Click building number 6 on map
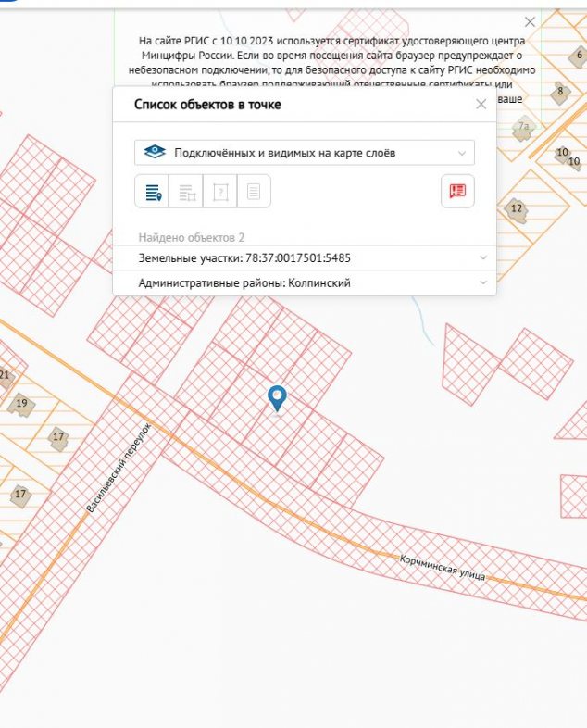 pos(579,55)
